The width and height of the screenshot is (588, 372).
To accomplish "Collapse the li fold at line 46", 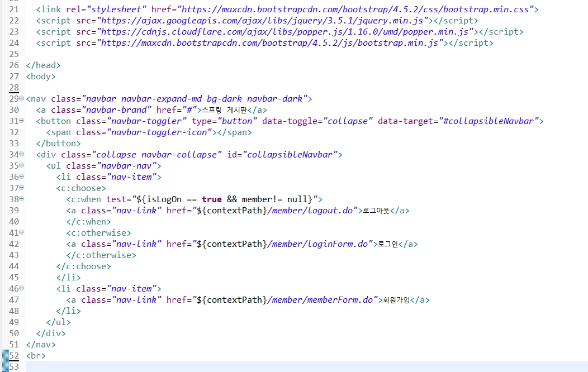I will coord(22,288).
